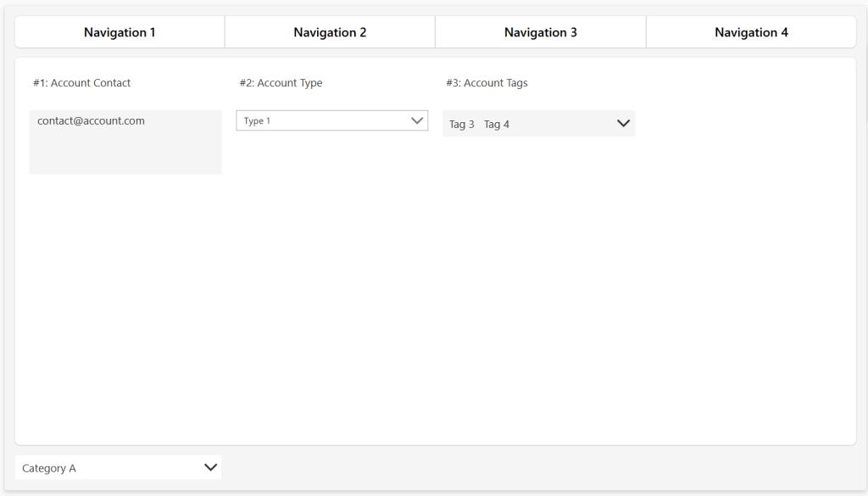The image size is (868, 496).
Task: Switch to the Navigation 1 tab
Action: (x=120, y=32)
